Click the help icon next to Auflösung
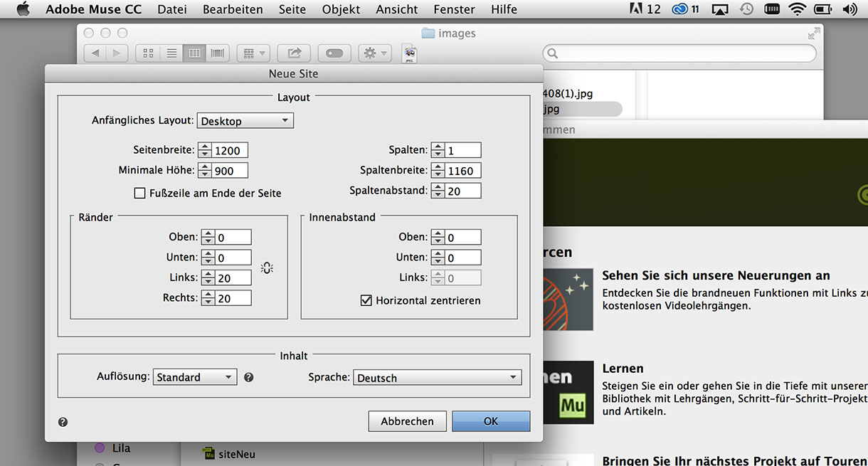The width and height of the screenshot is (868, 466). coord(248,377)
